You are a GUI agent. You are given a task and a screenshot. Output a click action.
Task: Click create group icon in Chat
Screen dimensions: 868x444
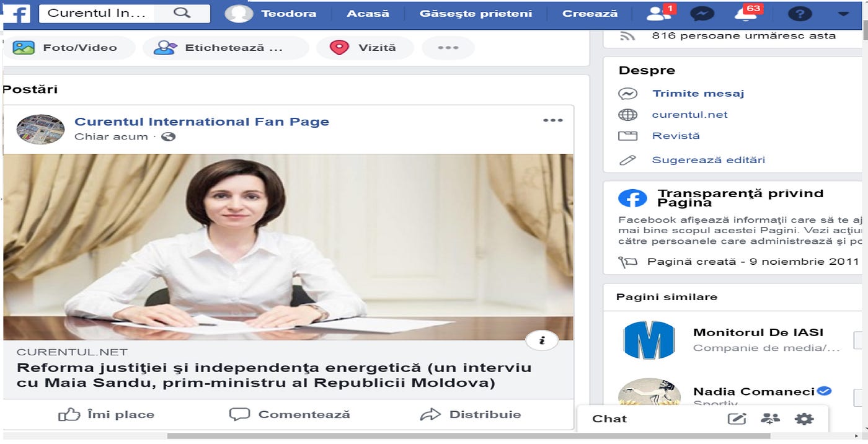coord(770,419)
